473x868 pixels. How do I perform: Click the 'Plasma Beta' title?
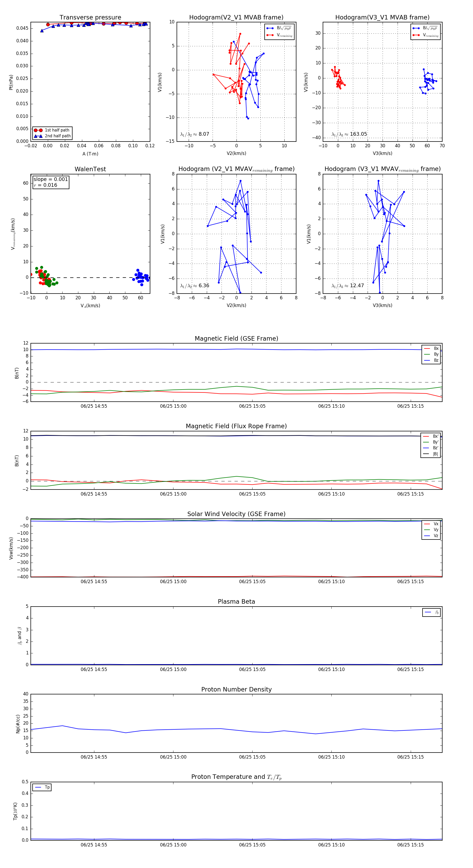236,602
